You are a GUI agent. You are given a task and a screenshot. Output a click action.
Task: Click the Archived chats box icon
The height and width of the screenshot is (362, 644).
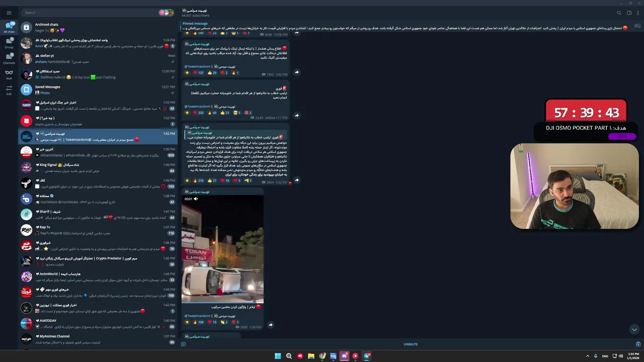coord(26,27)
